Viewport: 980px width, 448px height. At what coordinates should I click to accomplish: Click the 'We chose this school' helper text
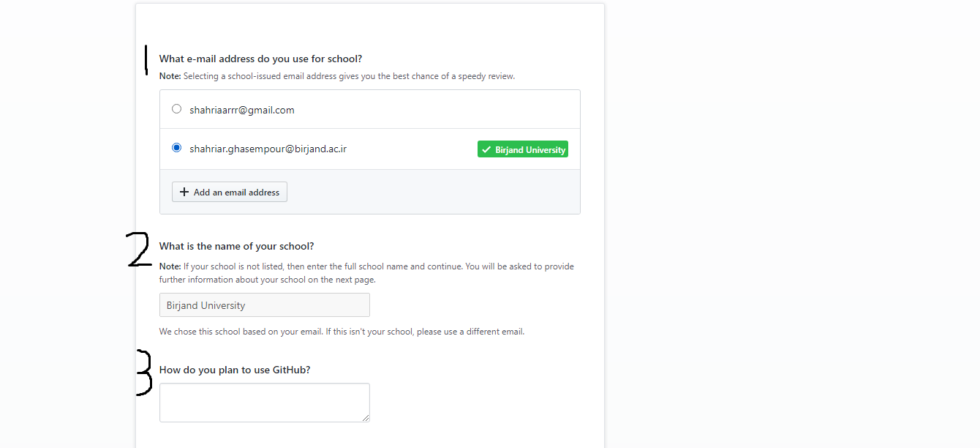click(x=342, y=332)
